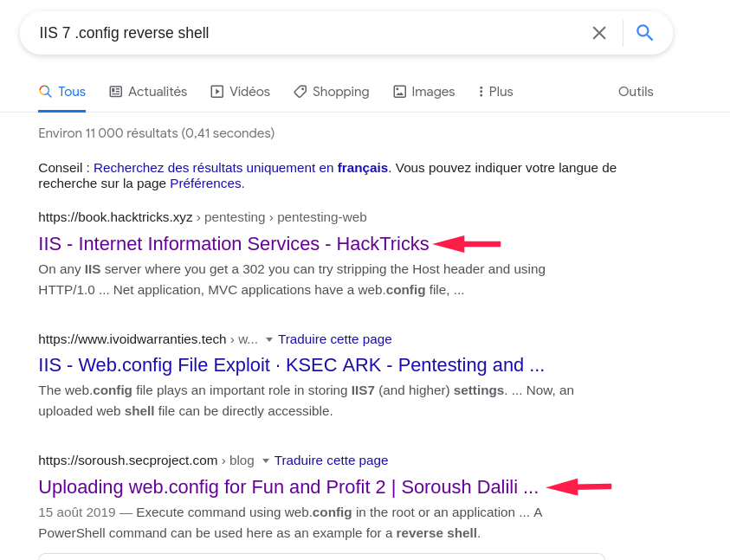
Task: Click the results only in français link
Action: click(241, 168)
